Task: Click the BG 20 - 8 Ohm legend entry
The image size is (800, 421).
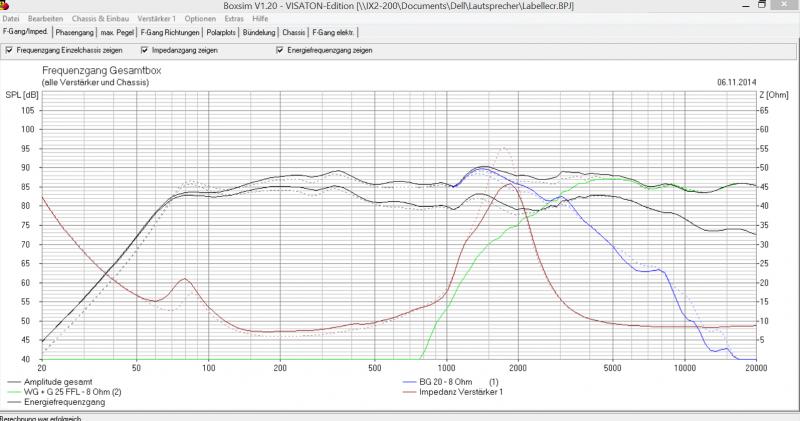Action: click(450, 382)
